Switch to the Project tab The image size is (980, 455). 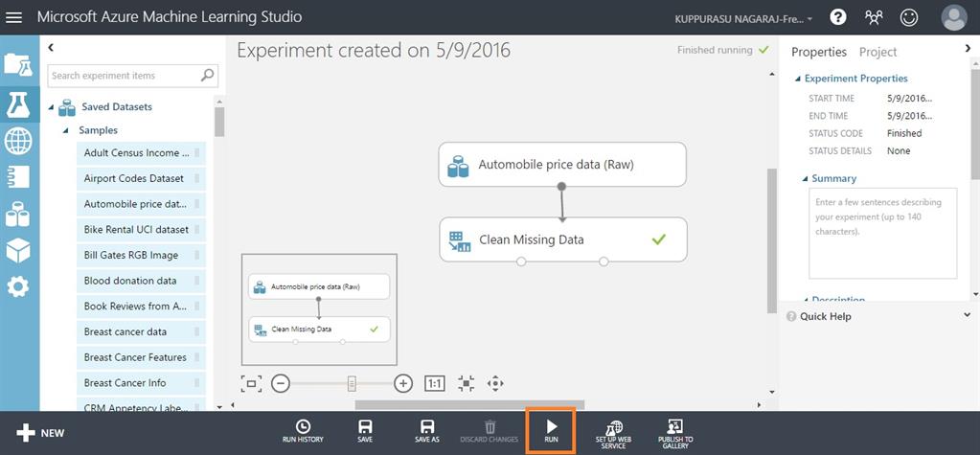(877, 52)
